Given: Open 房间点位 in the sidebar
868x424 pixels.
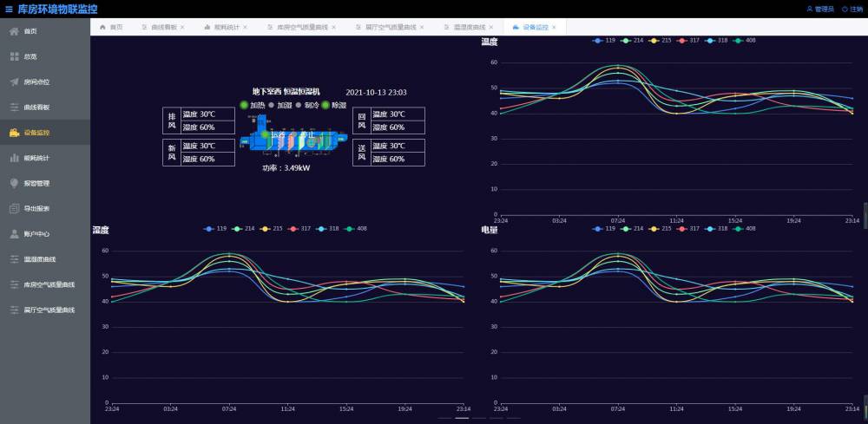Looking at the screenshot, I should pos(36,82).
